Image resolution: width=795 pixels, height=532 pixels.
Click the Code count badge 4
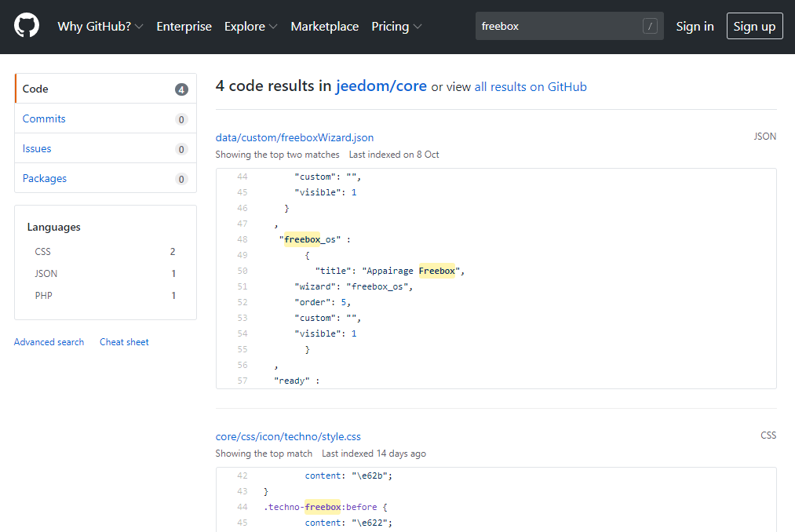181,89
